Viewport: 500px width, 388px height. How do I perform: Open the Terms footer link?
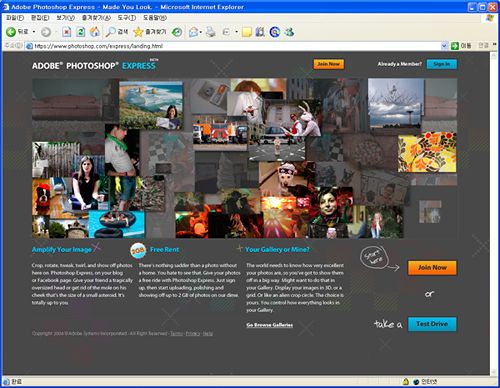tap(176, 334)
